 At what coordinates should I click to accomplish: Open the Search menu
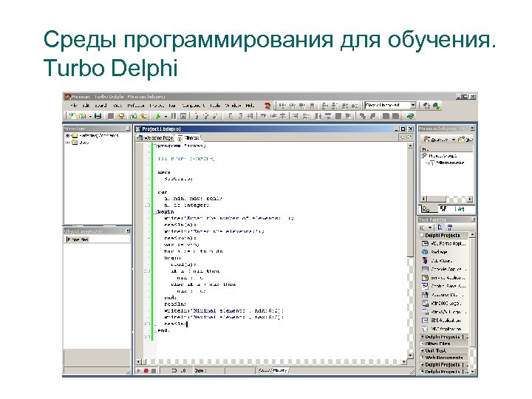point(100,106)
